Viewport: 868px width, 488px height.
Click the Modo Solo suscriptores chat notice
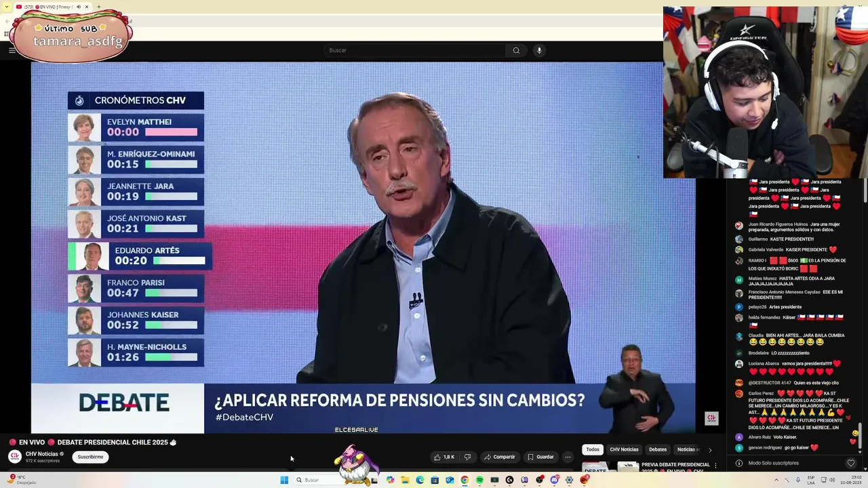[x=774, y=463]
